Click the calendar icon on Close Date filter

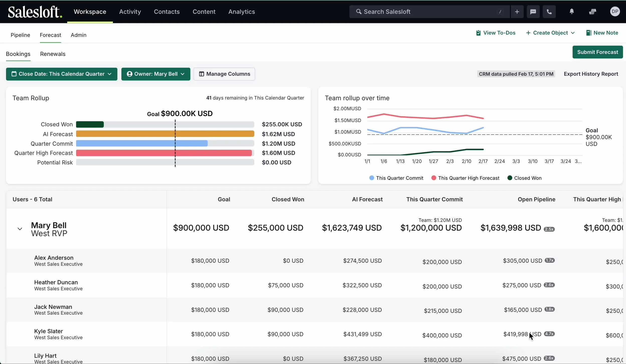(x=14, y=74)
